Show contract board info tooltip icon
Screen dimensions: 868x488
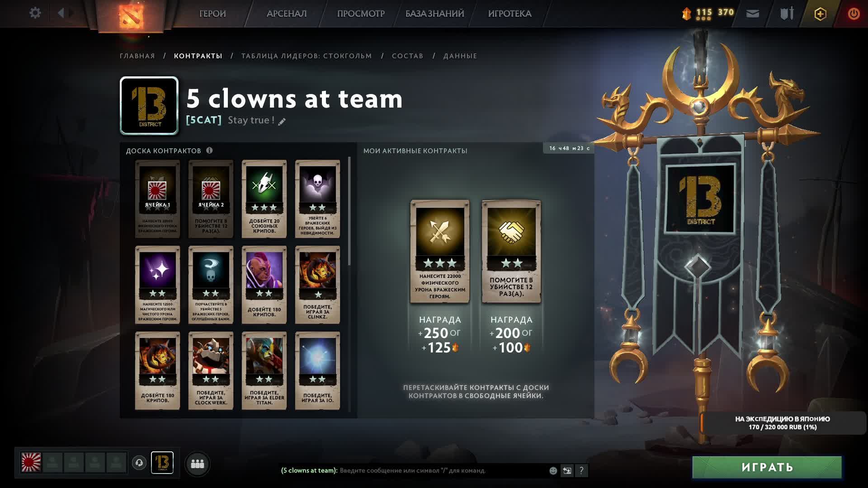coord(209,150)
